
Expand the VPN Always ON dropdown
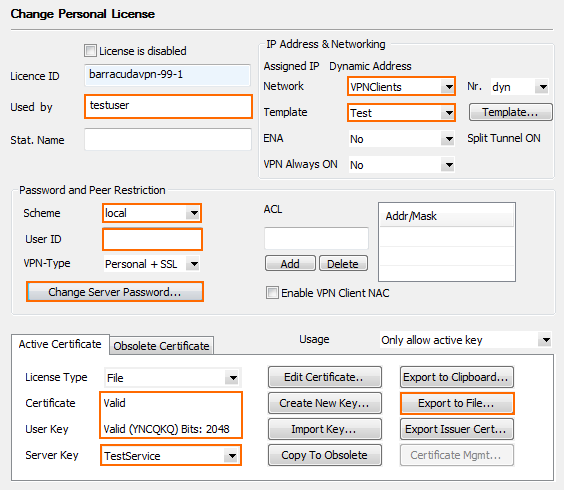(x=401, y=165)
